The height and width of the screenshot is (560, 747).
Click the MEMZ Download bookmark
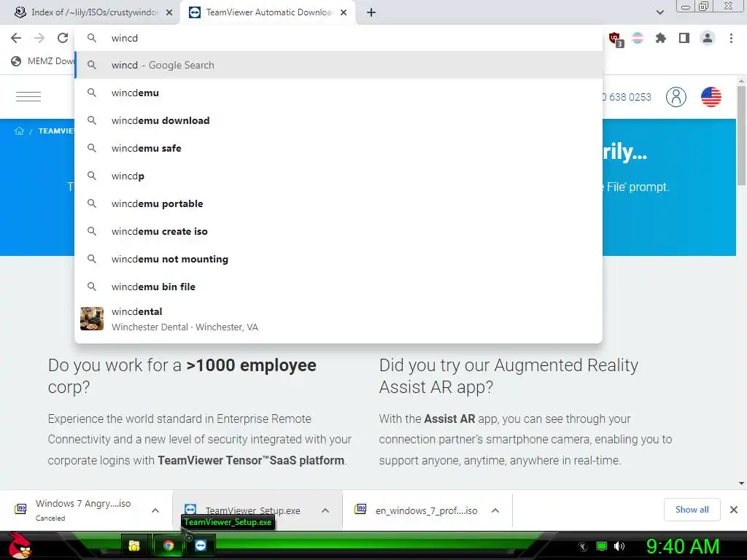42,61
